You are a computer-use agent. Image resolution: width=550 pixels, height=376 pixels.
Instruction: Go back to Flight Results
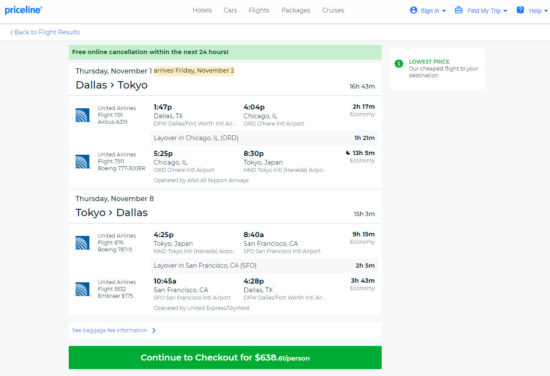45,32
